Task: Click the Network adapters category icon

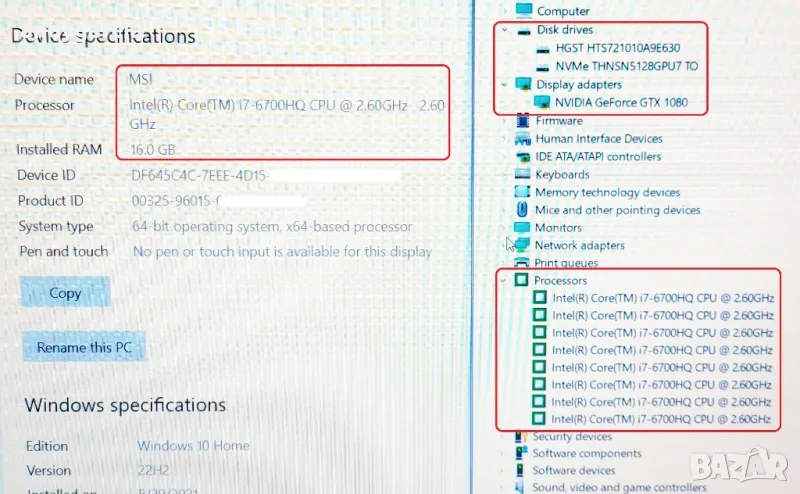Action: (522, 245)
